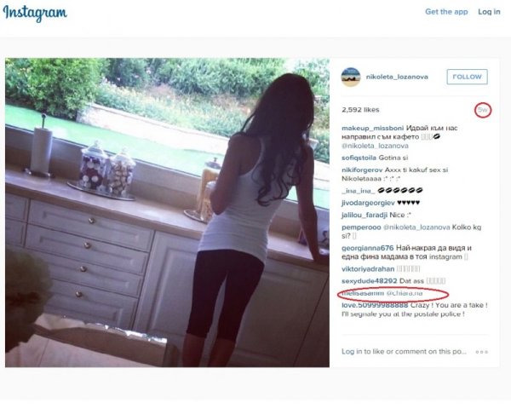Click the Log in to like or comment field
This screenshot has width=511, height=420.
click(x=404, y=352)
